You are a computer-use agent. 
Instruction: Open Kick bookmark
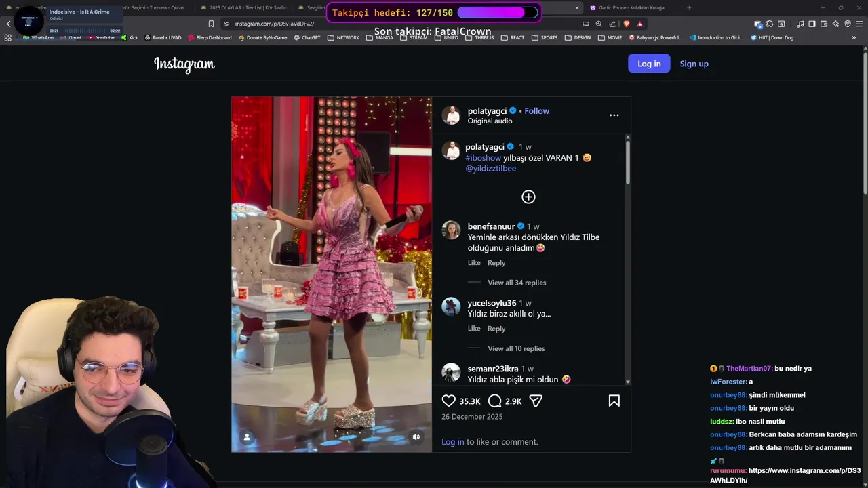[129, 38]
